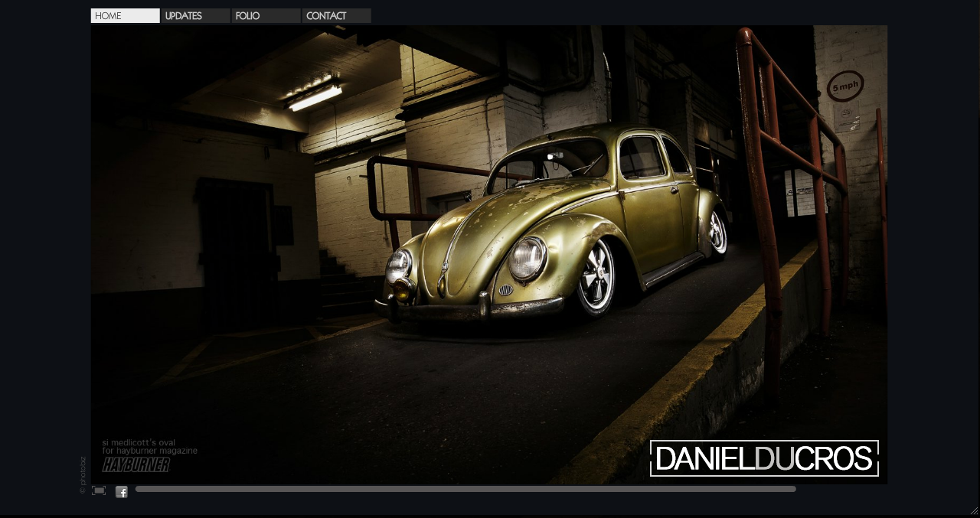Click the Hayburner magazine logo

pos(136,465)
